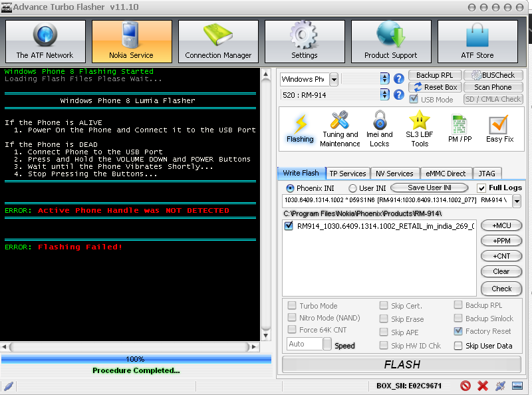Open Product Support downloads

391,41
